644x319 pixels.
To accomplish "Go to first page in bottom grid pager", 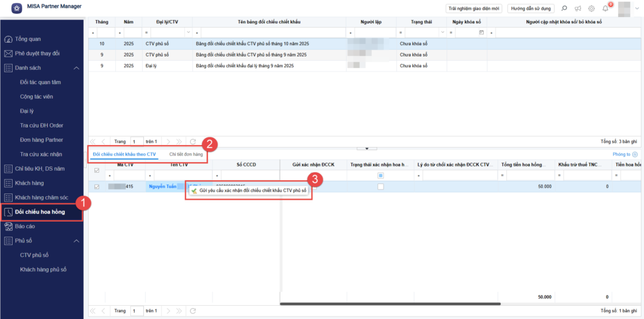I will tap(92, 311).
